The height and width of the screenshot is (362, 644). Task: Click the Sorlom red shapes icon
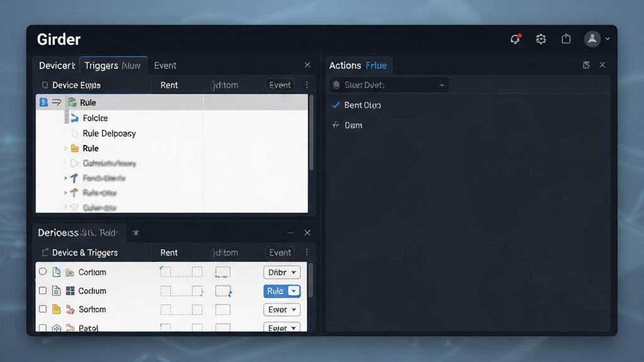pos(70,309)
